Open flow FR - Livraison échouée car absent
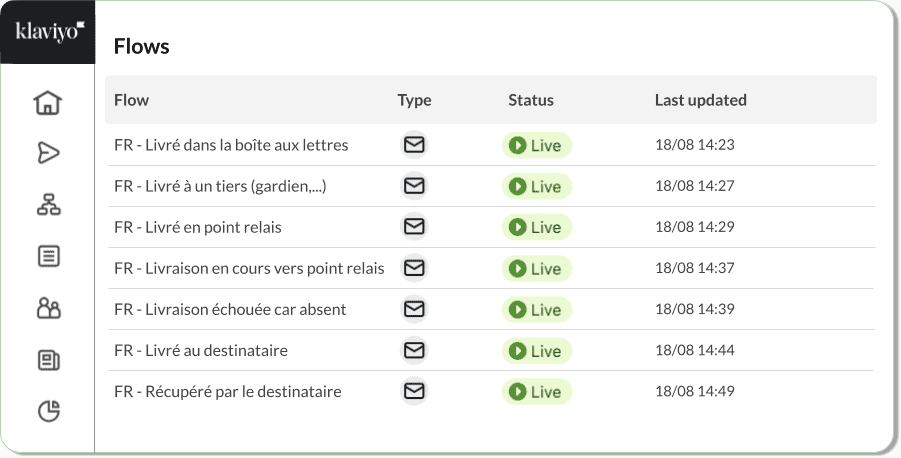 point(230,309)
